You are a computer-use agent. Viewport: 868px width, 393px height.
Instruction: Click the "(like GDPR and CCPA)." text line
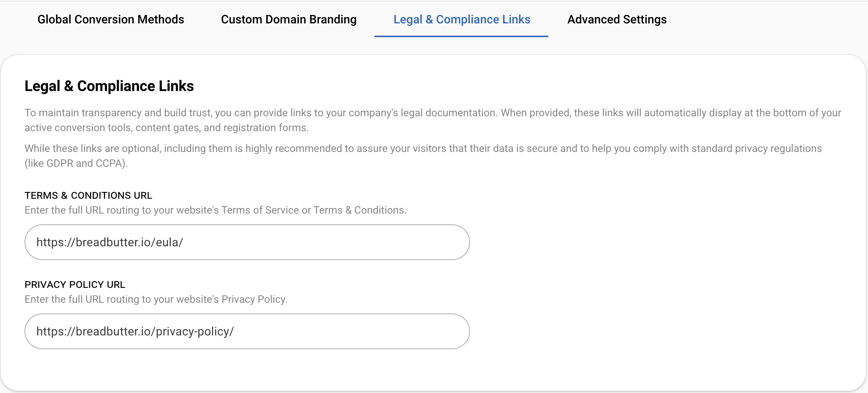76,163
